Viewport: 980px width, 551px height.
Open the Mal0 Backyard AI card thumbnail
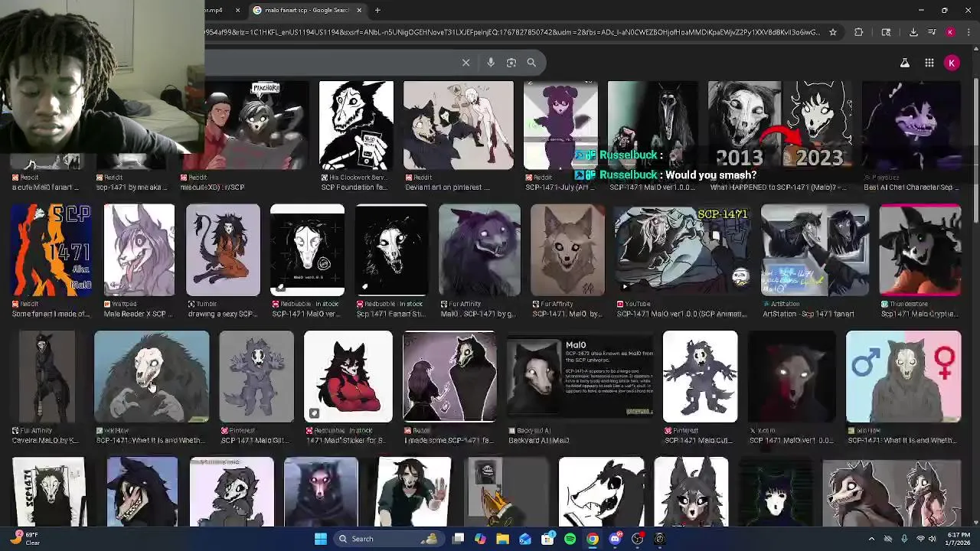point(580,377)
